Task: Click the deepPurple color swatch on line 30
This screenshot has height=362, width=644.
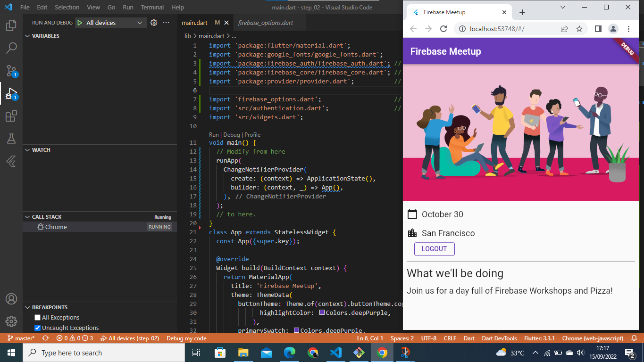Action: point(323,313)
